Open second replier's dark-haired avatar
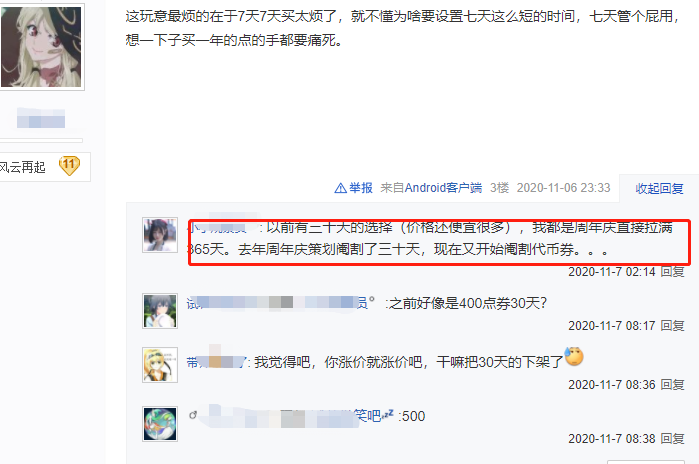Viewport: 699px width, 464px height. [x=160, y=311]
